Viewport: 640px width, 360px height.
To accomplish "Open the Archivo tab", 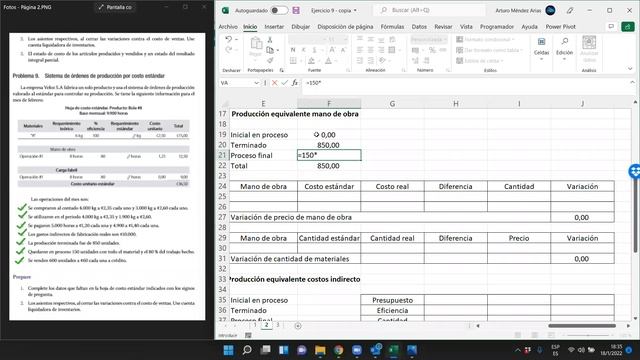I will point(228,27).
